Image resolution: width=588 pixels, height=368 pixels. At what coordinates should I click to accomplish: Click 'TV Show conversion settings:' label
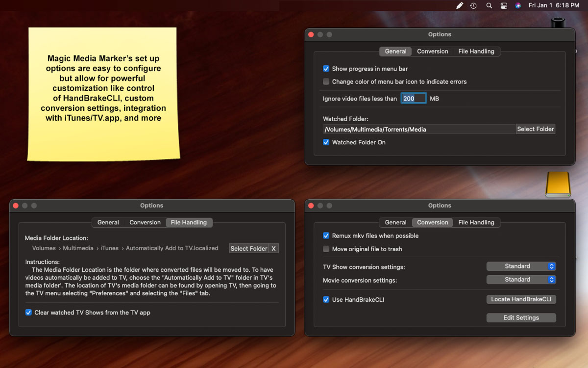tap(364, 267)
